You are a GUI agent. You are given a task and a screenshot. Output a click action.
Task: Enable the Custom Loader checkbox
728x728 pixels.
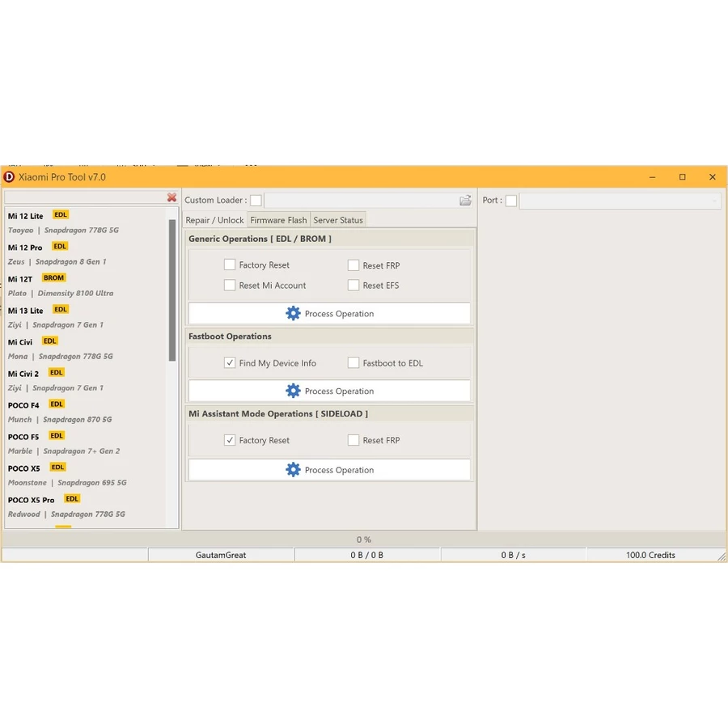256,201
